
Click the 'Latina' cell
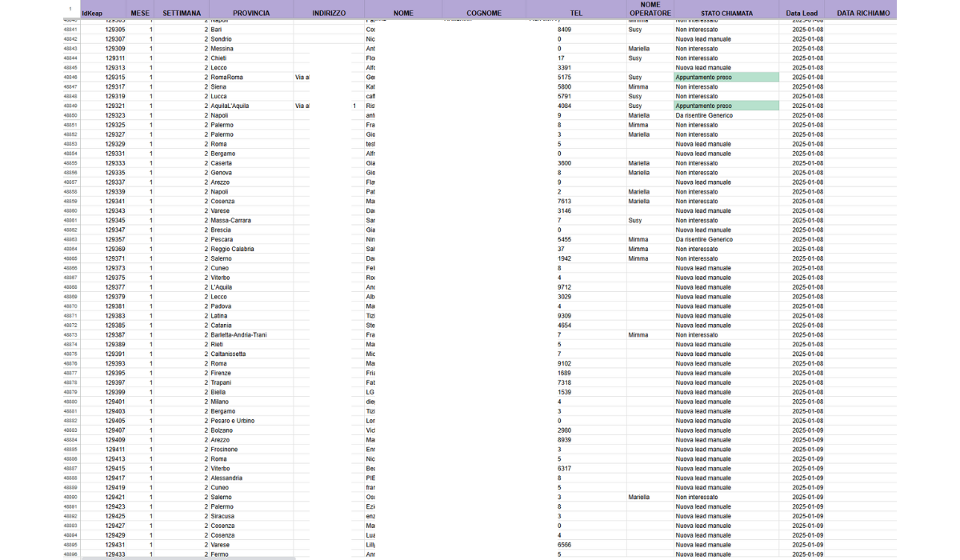pyautogui.click(x=251, y=316)
